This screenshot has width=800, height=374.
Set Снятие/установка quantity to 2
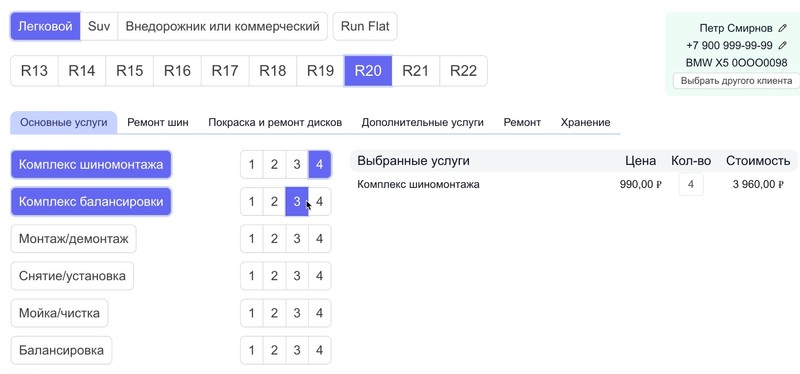274,276
